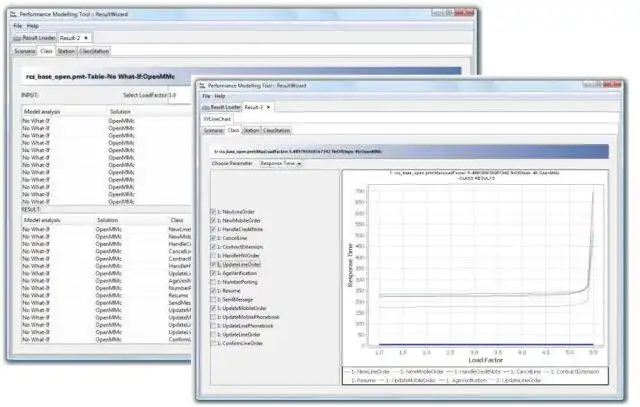Click the Load Factor axis label on the chart
Image resolution: width=640 pixels, height=407 pixels.
tap(485, 360)
